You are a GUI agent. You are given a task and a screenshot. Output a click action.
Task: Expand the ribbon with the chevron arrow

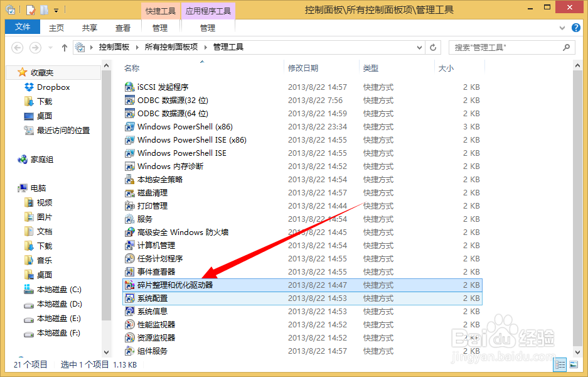tap(564, 27)
